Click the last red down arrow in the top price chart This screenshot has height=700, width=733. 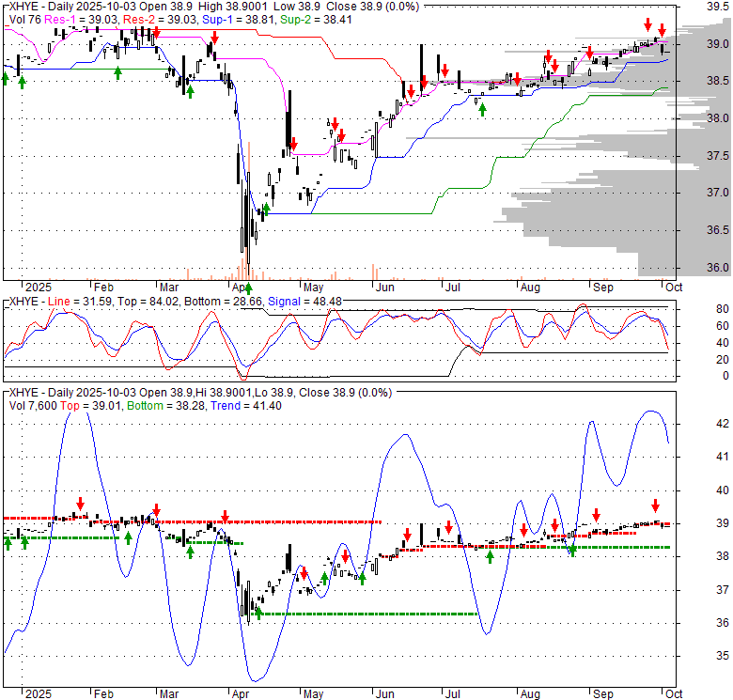(662, 30)
